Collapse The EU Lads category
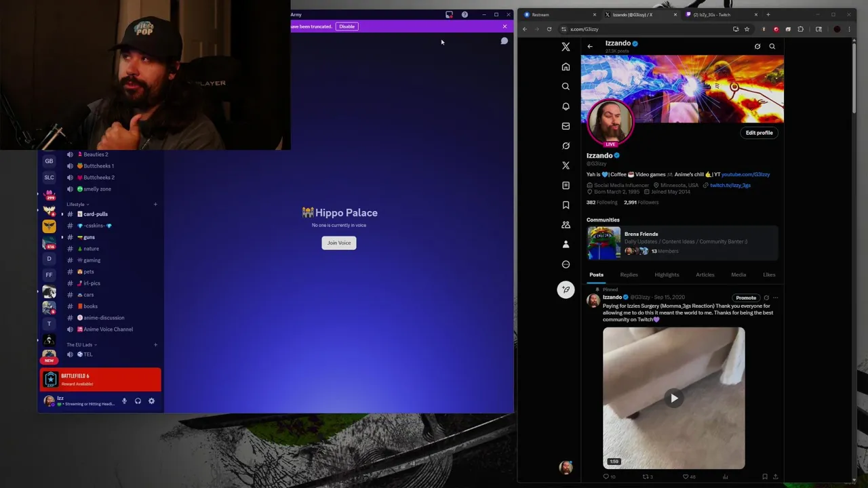This screenshot has height=488, width=868. tap(81, 345)
